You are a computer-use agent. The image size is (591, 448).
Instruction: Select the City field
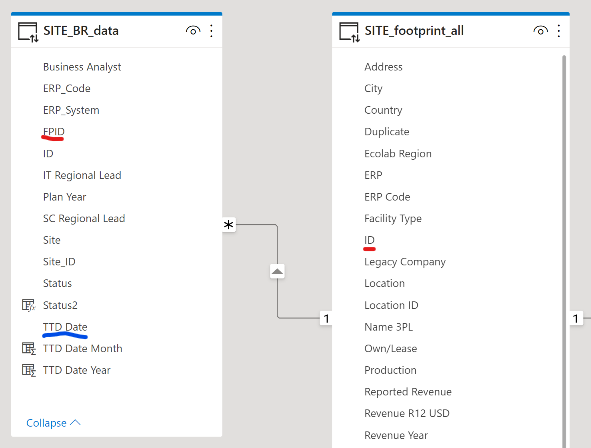(373, 89)
